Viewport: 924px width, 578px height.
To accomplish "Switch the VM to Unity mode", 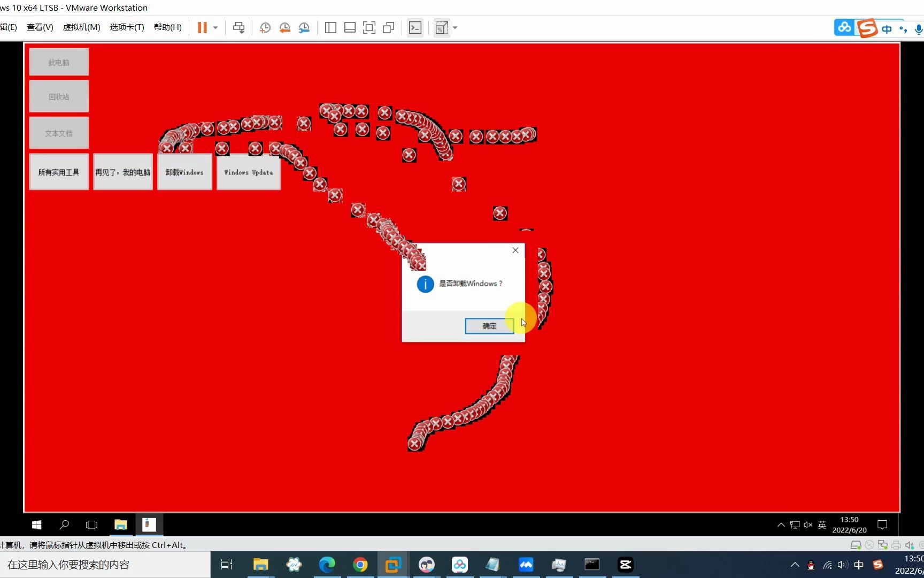I will (x=388, y=27).
